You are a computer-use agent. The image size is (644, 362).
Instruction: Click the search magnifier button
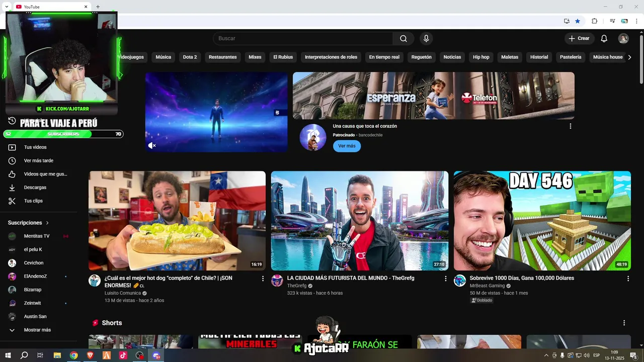click(x=404, y=39)
